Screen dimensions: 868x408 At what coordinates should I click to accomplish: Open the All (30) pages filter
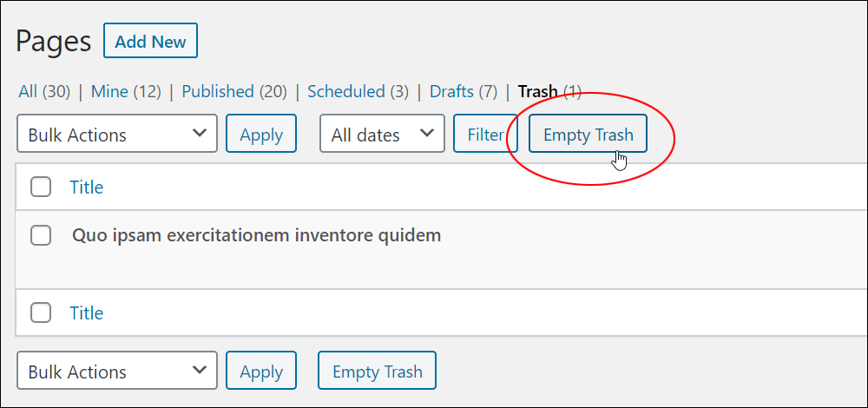click(x=44, y=91)
